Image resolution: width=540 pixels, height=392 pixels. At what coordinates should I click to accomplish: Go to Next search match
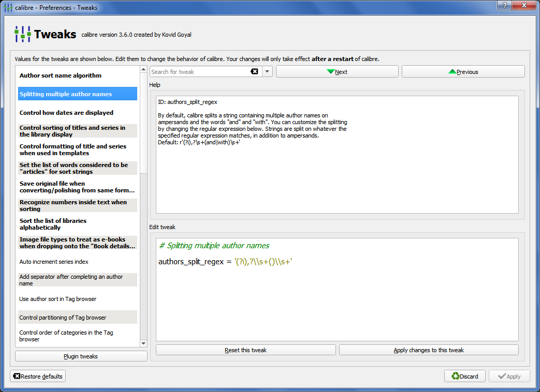click(337, 71)
